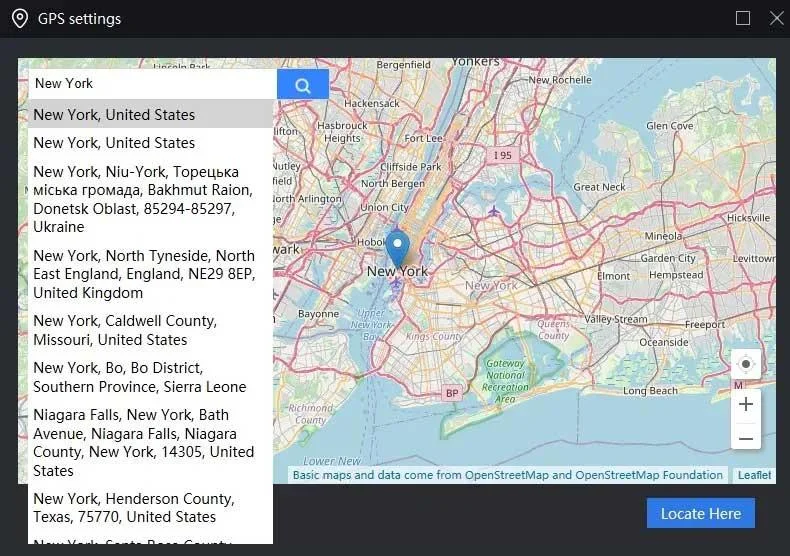Select New York, Bo District, Sierra Leone
This screenshot has width=790, height=556.
click(x=150, y=377)
